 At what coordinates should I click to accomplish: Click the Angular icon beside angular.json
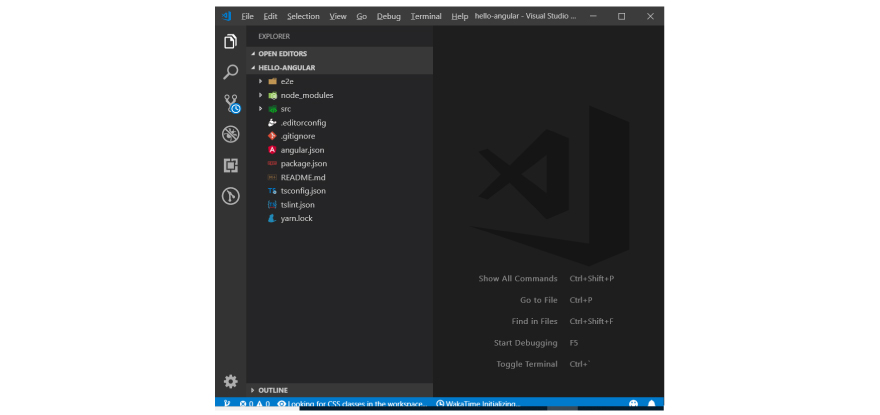click(273, 150)
